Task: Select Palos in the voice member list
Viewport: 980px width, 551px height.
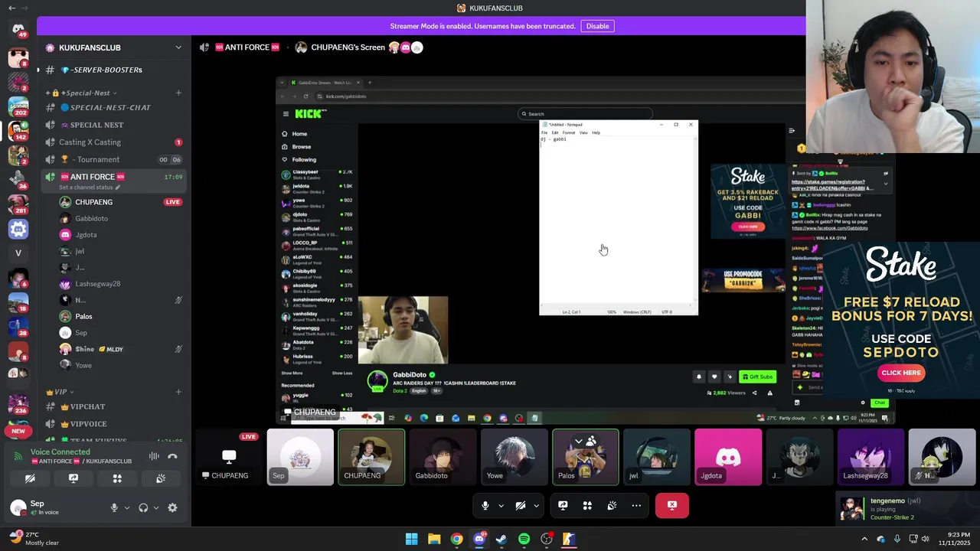Action: [x=121, y=316]
